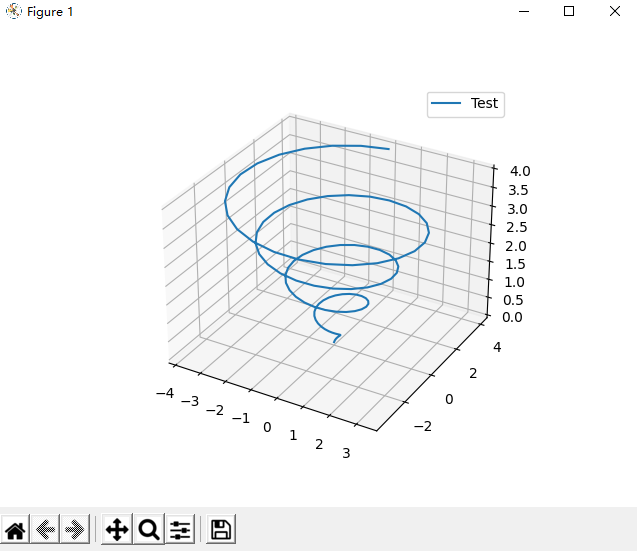Click the z-axis tick label 4.0
This screenshot has width=637, height=551.
coord(520,171)
